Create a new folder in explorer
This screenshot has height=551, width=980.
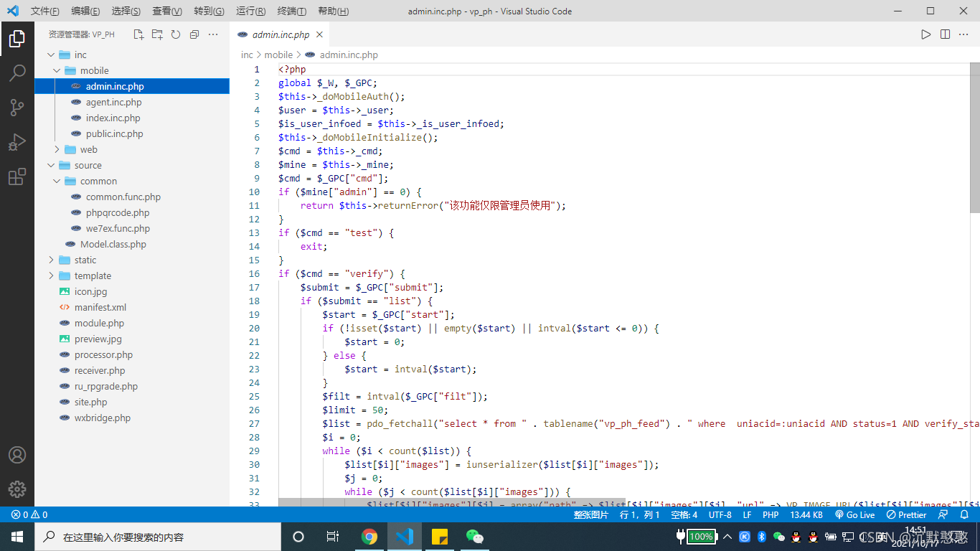pos(157,34)
